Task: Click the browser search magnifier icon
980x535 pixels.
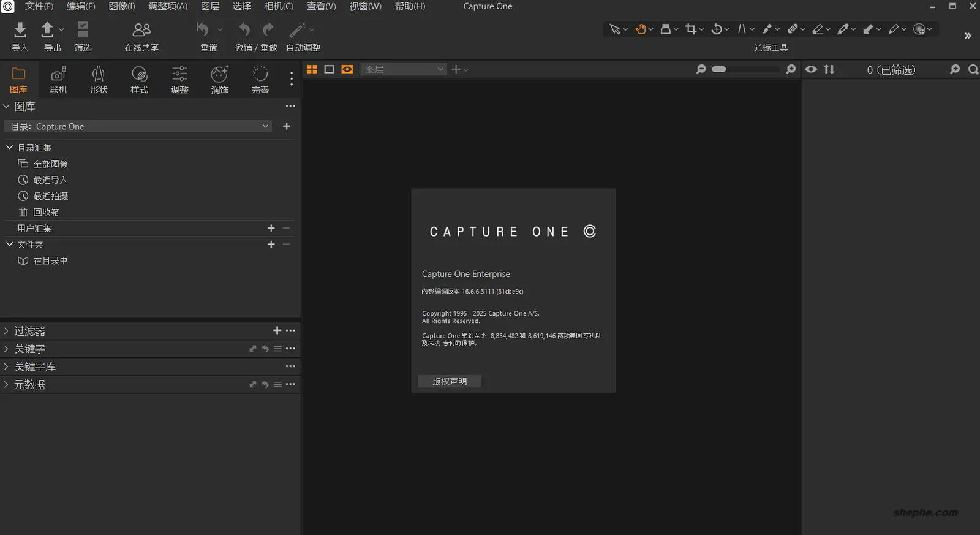Action: [973, 69]
